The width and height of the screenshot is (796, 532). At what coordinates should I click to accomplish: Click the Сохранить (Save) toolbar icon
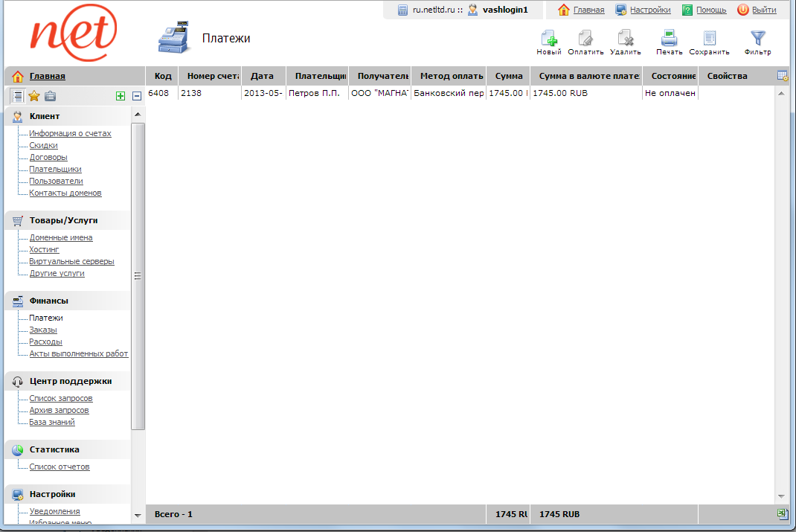click(709, 39)
